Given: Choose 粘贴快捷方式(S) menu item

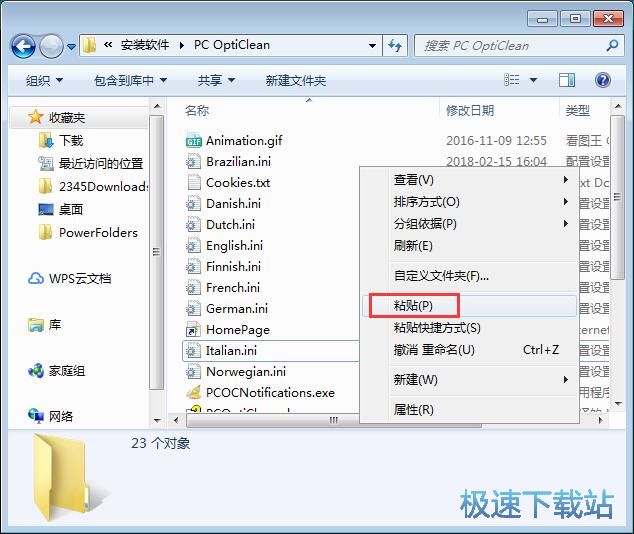Looking at the screenshot, I should click(x=469, y=327).
